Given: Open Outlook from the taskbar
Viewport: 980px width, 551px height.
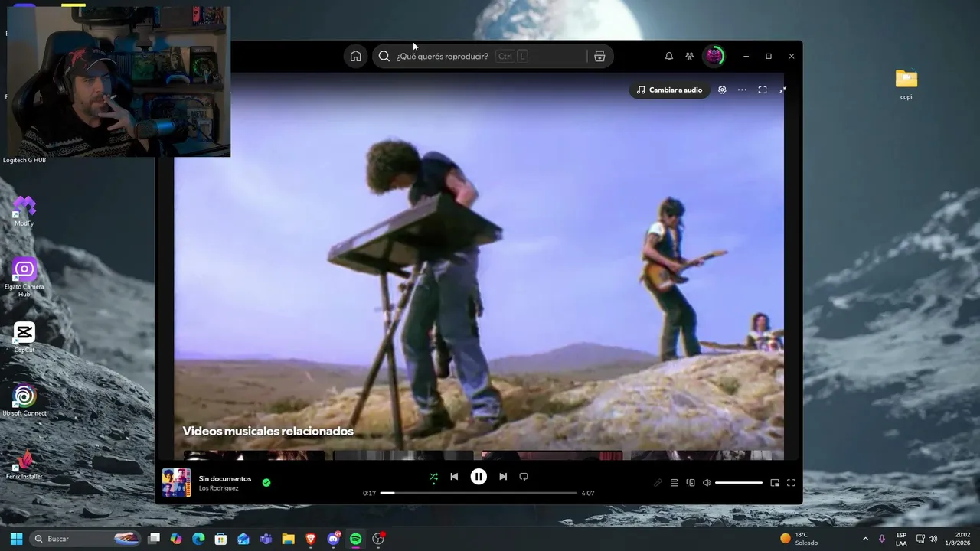Looking at the screenshot, I should tap(243, 539).
